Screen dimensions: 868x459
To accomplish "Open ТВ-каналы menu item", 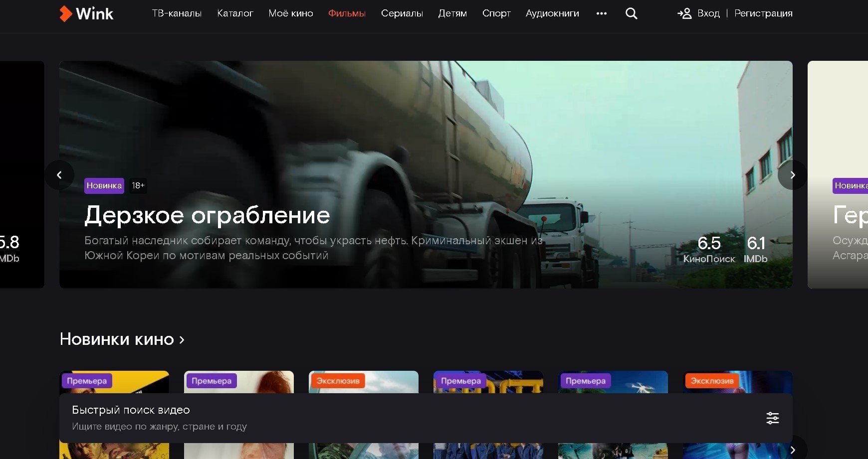I will 177,13.
